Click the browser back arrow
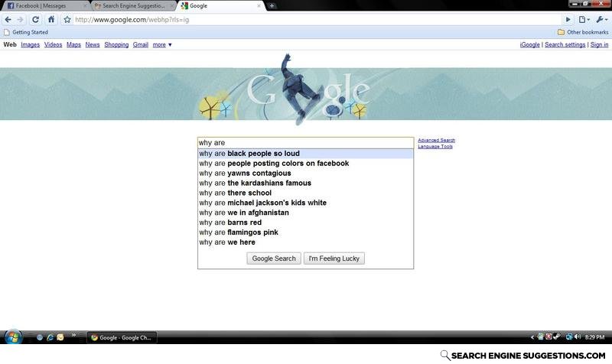The height and width of the screenshot is (364, 612). click(8, 20)
